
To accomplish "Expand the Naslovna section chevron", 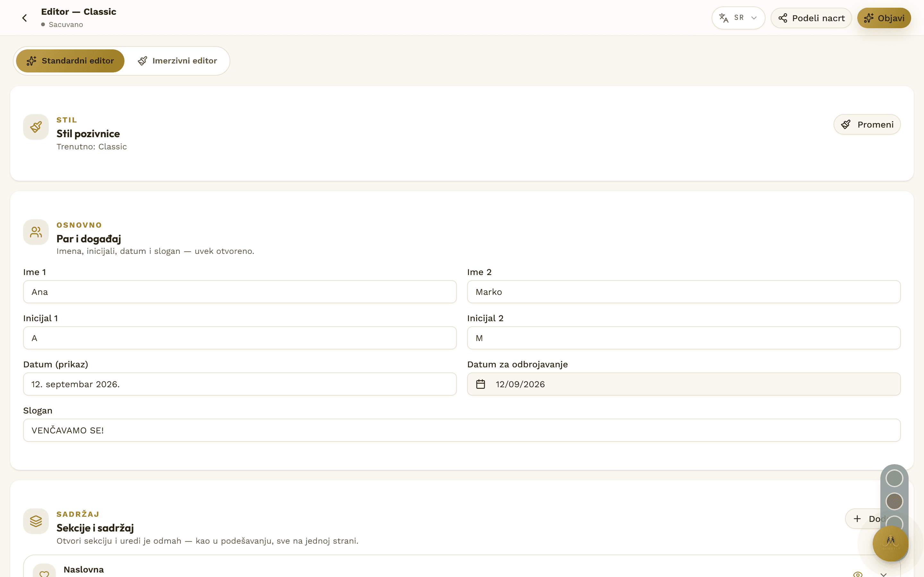I will click(884, 574).
